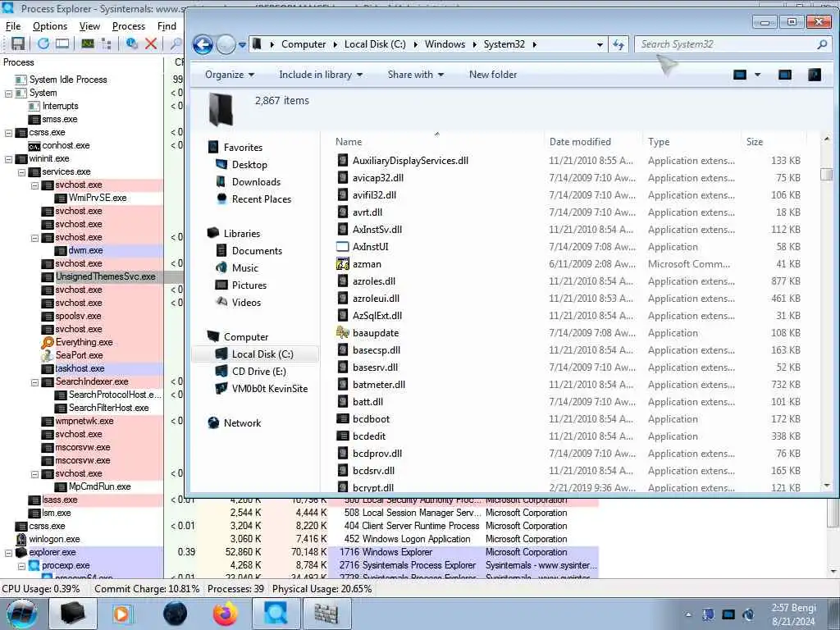This screenshot has height=630, width=840.
Task: Click the file list scroll down arrow
Action: 827,486
